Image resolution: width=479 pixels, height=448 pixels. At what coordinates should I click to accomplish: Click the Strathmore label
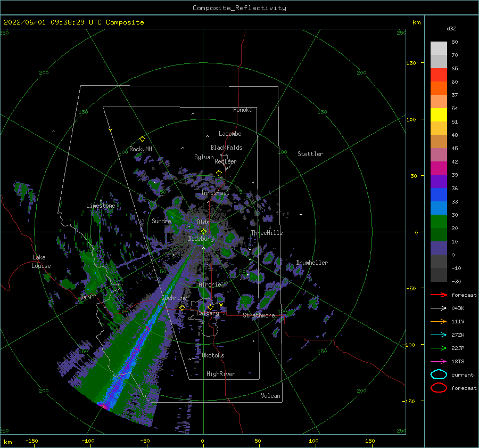pyautogui.click(x=259, y=315)
